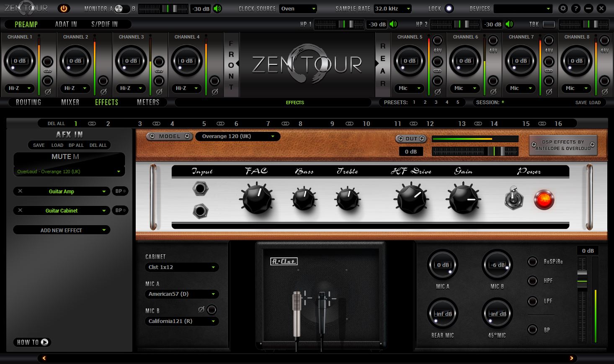Select preset number 3

point(436,102)
